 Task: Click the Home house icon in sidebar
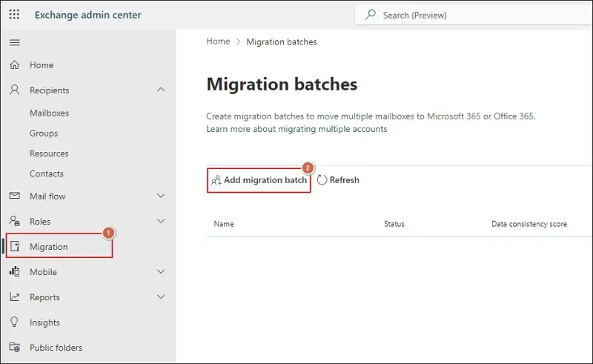[x=14, y=65]
